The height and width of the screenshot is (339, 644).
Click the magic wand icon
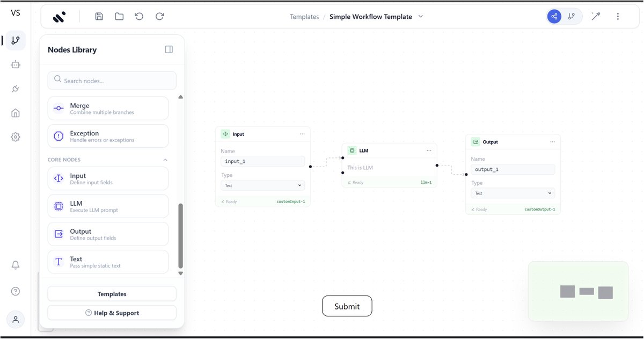pos(596,17)
